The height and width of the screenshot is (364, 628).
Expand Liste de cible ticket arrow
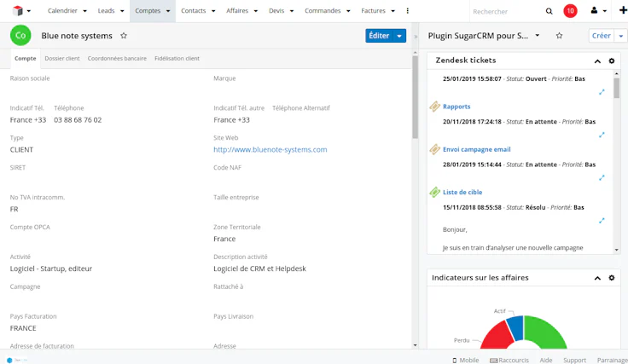[602, 221]
